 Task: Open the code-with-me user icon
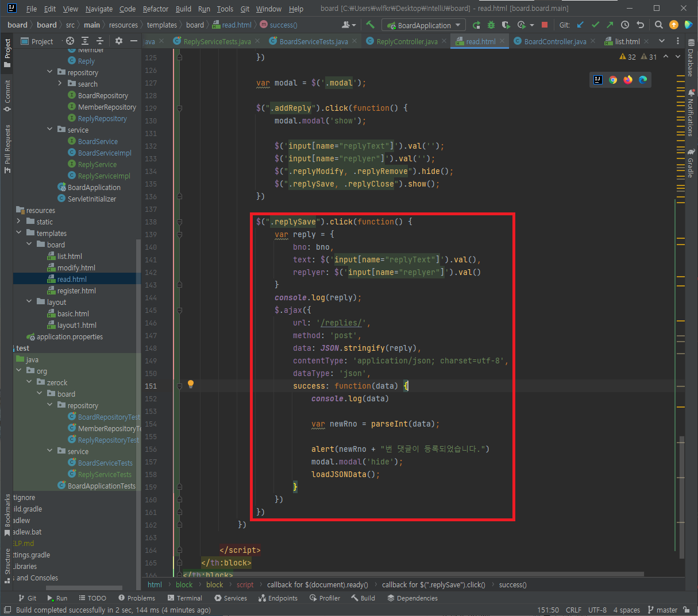click(348, 25)
